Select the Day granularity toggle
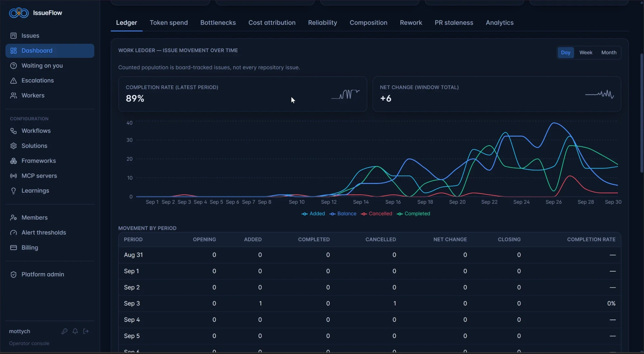 (x=565, y=53)
